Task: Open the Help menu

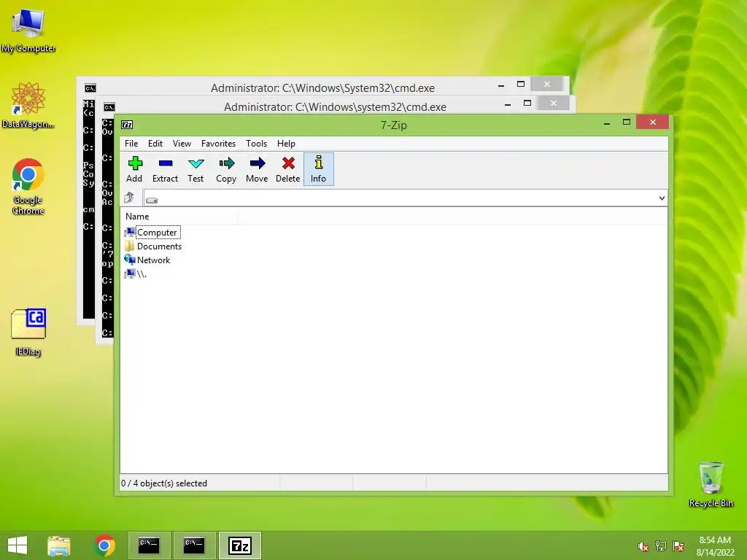Action: [x=286, y=144]
